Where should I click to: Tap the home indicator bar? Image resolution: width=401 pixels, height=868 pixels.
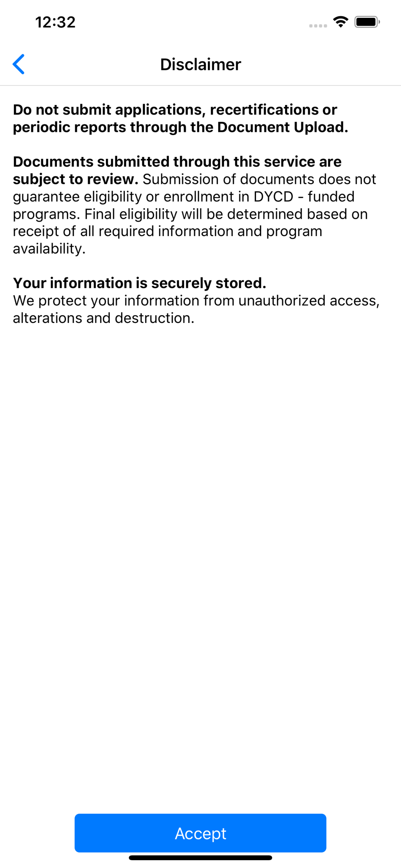[x=200, y=858]
